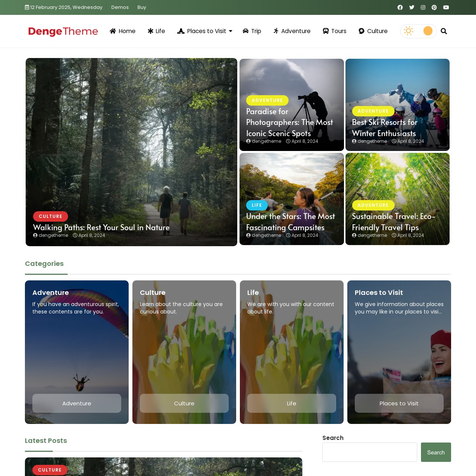Open the Pinterest social icon
The width and height of the screenshot is (476, 476).
click(434, 7)
